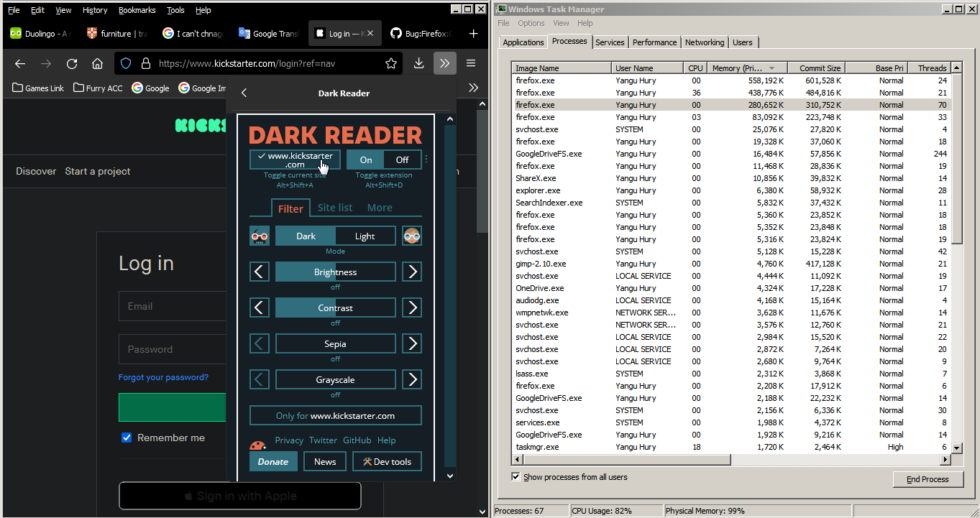Open Dark Reader GitHub link

point(357,440)
